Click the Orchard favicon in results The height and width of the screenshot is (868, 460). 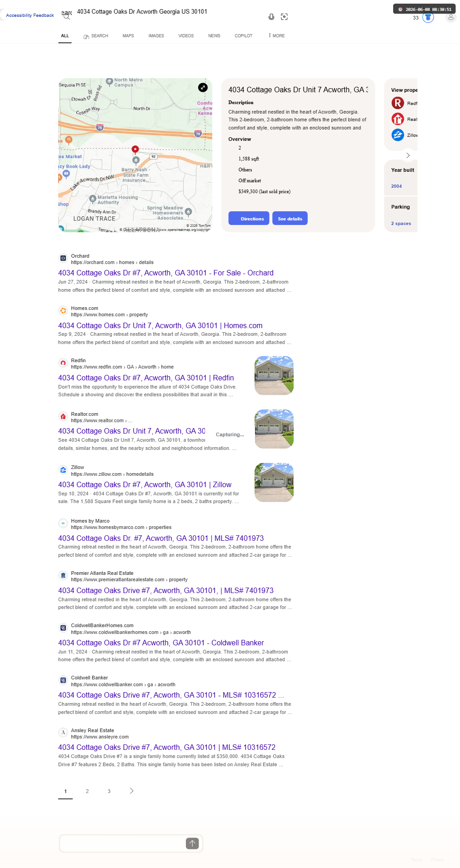63,258
